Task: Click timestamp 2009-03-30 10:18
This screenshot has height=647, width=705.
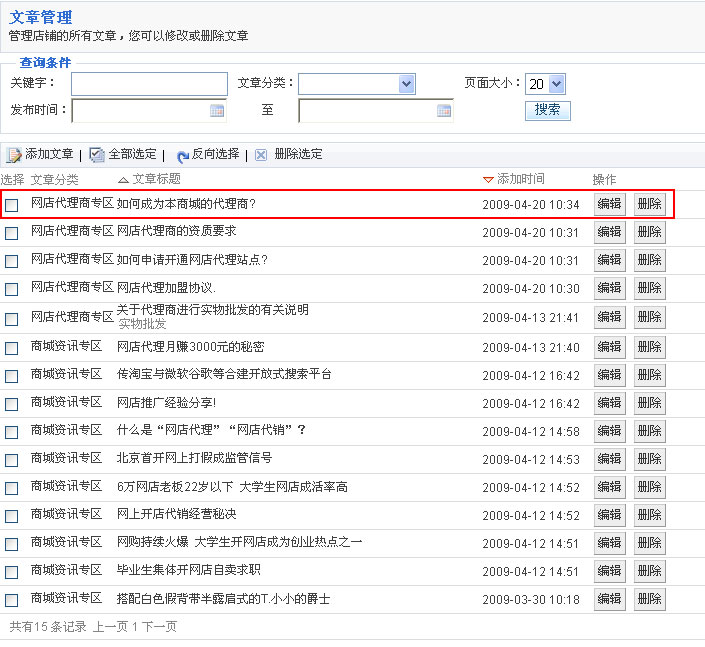Action: (x=531, y=600)
